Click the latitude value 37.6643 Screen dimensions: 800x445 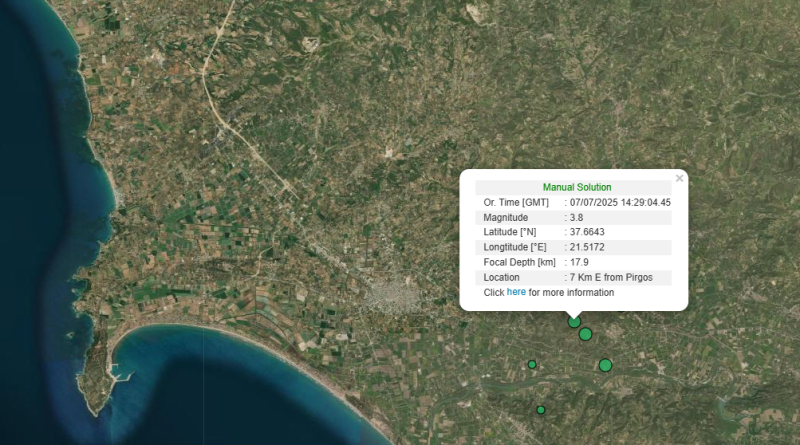tap(587, 232)
